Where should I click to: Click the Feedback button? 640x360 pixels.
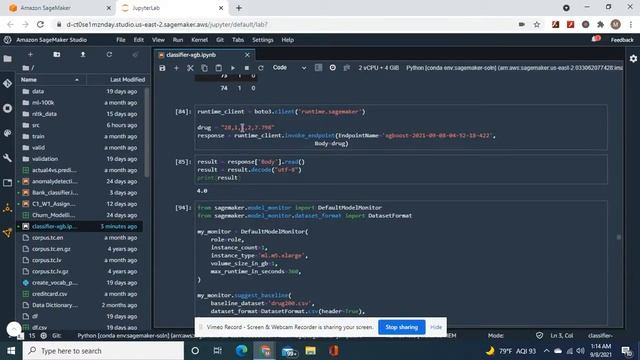click(x=622, y=40)
